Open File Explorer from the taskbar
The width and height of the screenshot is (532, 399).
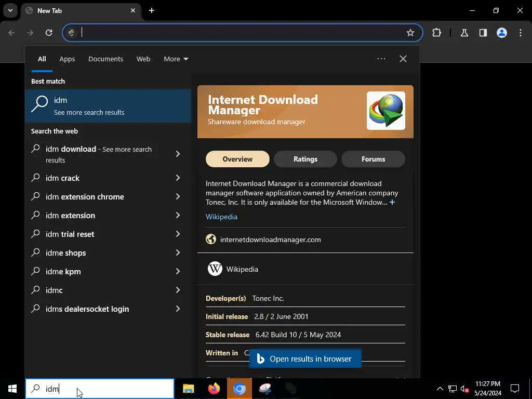tap(188, 389)
